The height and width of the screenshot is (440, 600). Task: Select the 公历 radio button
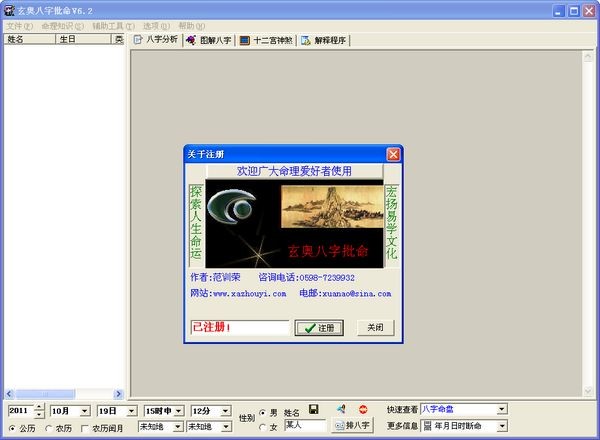[x=12, y=428]
